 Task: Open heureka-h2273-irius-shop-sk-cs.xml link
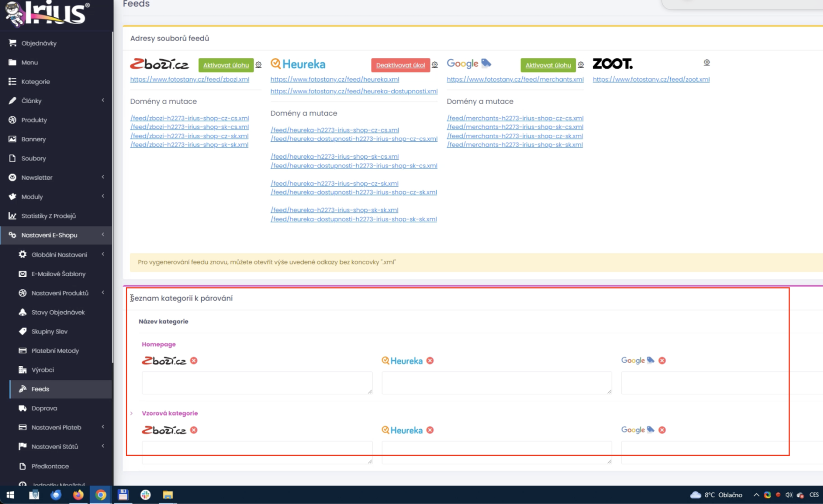[334, 157]
